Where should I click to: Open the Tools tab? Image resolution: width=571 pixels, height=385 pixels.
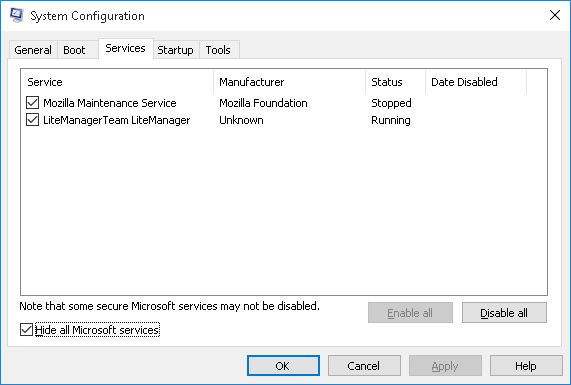pos(218,50)
